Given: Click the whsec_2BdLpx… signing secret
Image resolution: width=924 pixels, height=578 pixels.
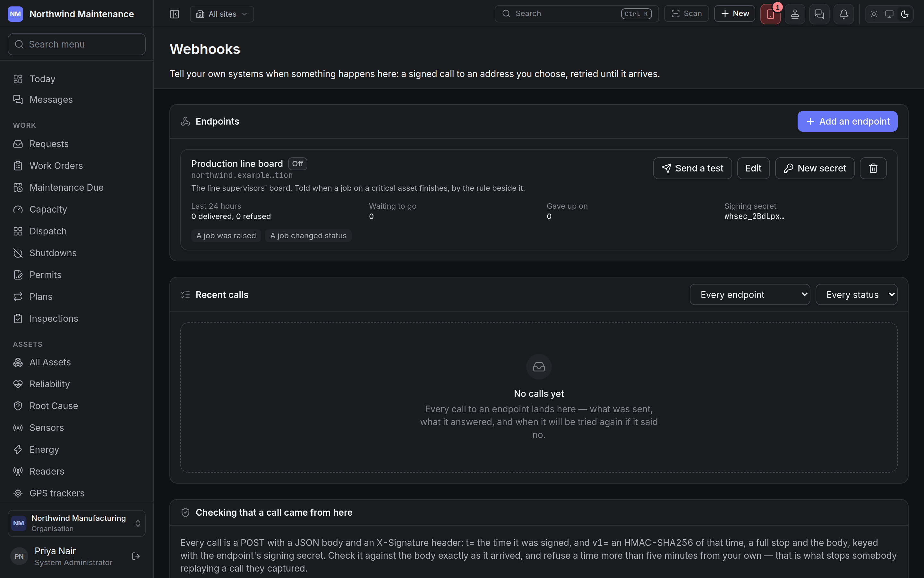Looking at the screenshot, I should 754,216.
